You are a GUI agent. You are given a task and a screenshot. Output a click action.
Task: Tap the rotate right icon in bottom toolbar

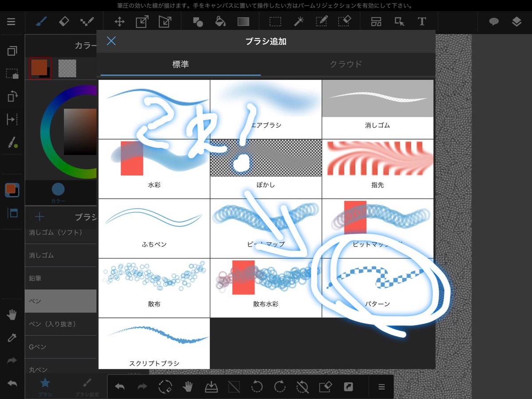pos(280,387)
